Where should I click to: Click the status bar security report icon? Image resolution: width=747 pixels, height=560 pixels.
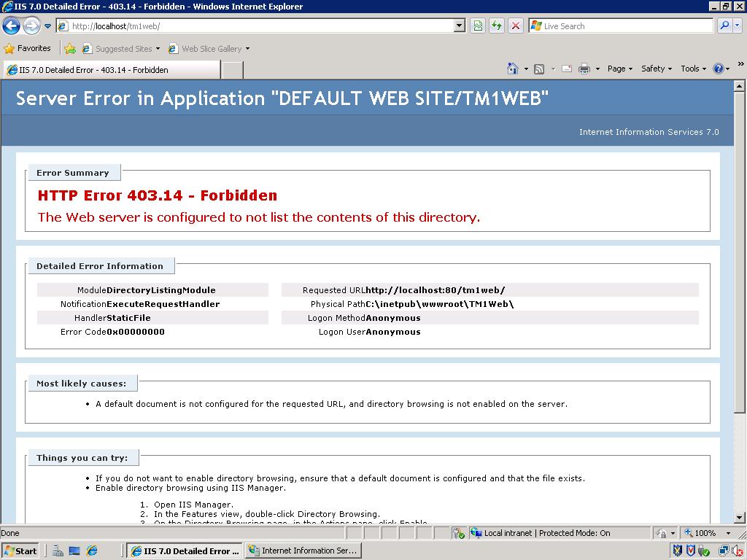tap(458, 533)
